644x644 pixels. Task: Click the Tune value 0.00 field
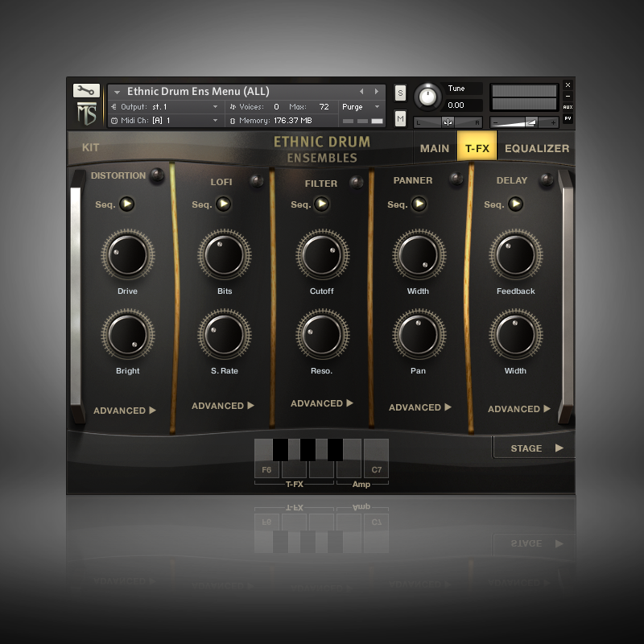point(464,105)
